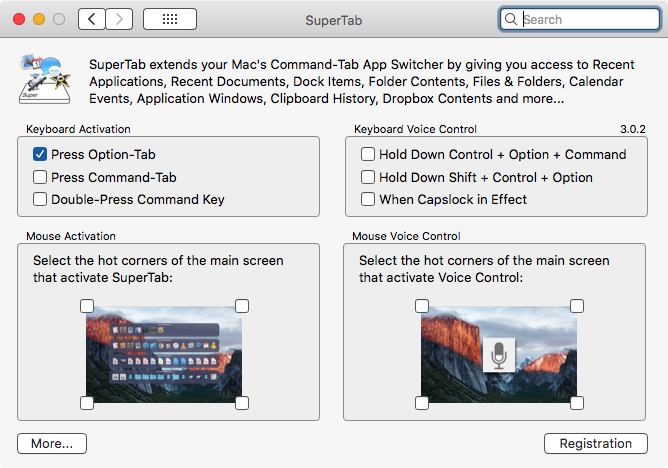Enable top-right hot corner for SuperTab

242,306
